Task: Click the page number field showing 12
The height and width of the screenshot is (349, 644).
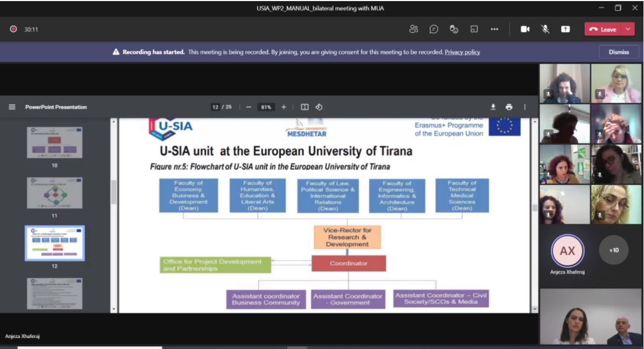Action: [x=215, y=107]
